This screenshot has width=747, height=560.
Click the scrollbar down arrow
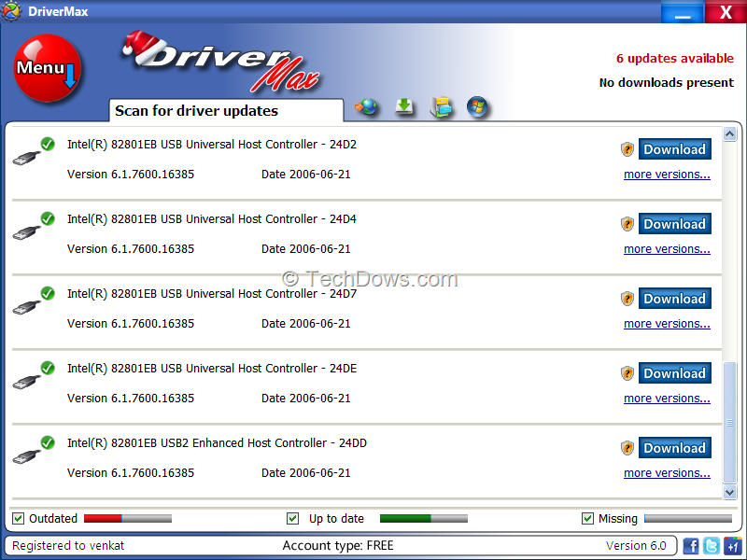(x=730, y=492)
